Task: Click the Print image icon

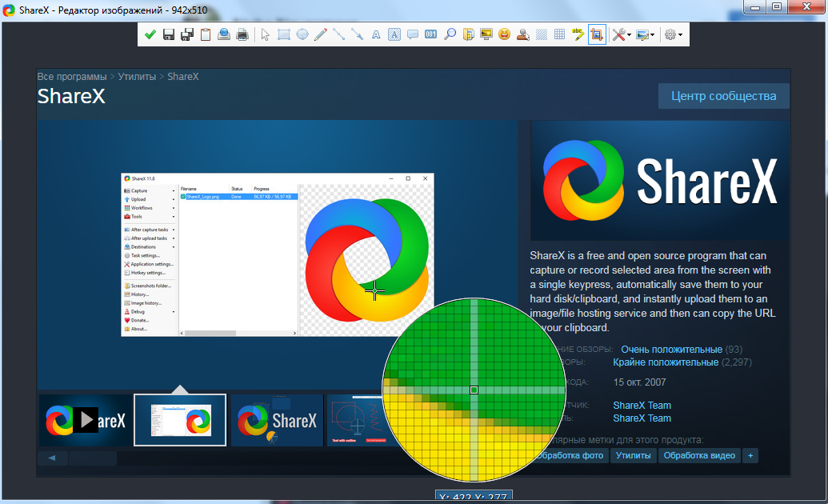Action: point(242,35)
